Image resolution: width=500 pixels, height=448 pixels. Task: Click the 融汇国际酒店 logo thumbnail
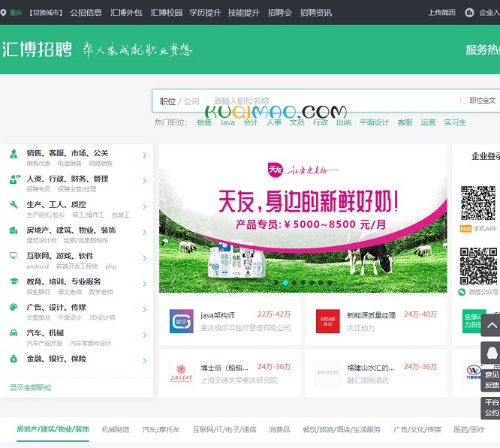coord(327,374)
